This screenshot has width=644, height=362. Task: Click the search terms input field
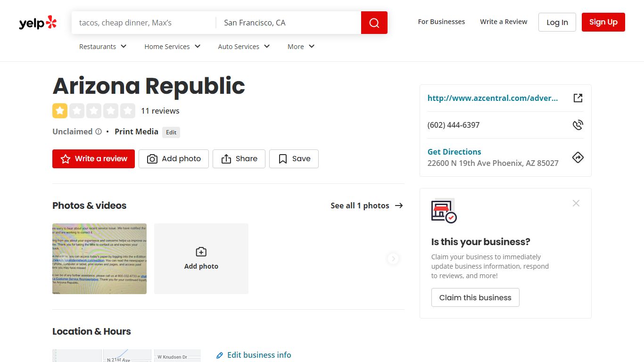coord(143,23)
